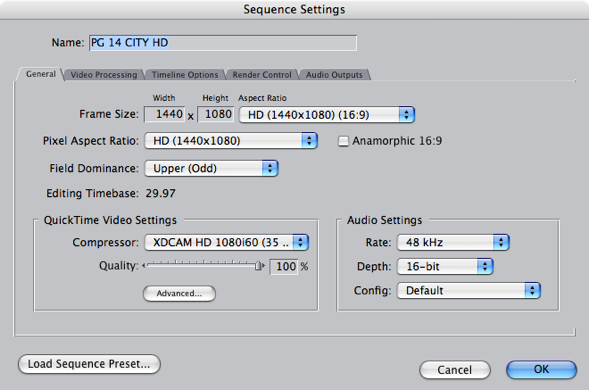Open the Field Dominance dropdown
Screen dimensions: 589x390
tap(211, 168)
